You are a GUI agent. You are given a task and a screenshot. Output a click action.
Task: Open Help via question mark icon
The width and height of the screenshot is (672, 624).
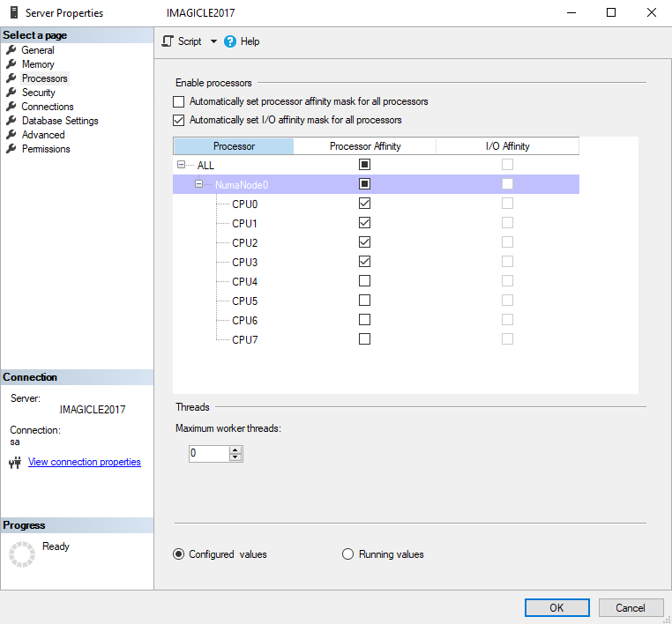click(x=230, y=41)
